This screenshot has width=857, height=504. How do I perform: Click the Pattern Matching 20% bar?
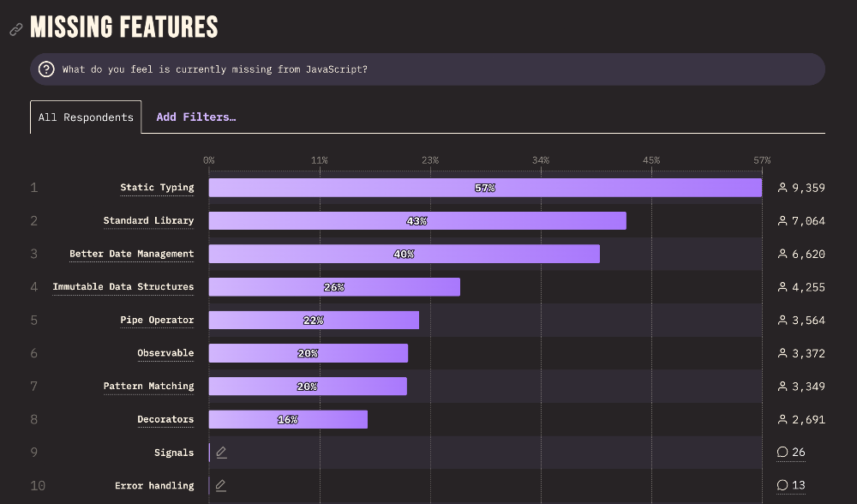(x=308, y=386)
